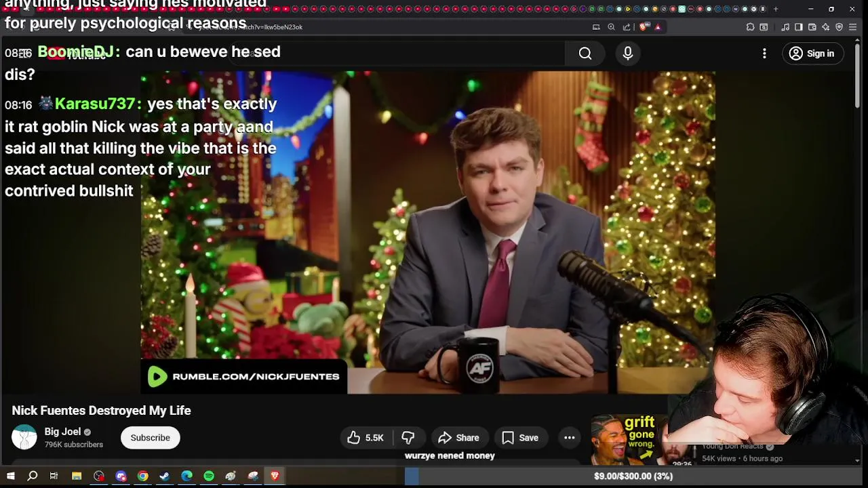The image size is (868, 488).
Task: Open a new browser tab with plus
Action: point(776,9)
